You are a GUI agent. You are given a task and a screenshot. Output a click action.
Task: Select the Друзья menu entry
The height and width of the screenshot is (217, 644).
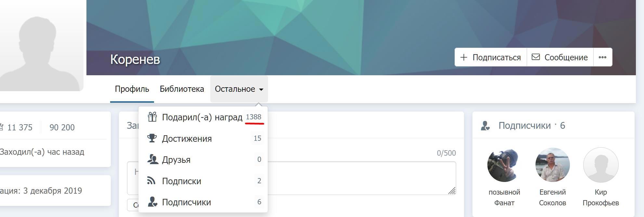203,160
